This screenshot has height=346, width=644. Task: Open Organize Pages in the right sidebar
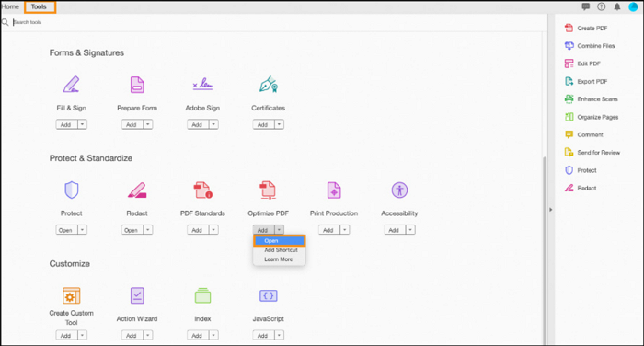pyautogui.click(x=592, y=117)
